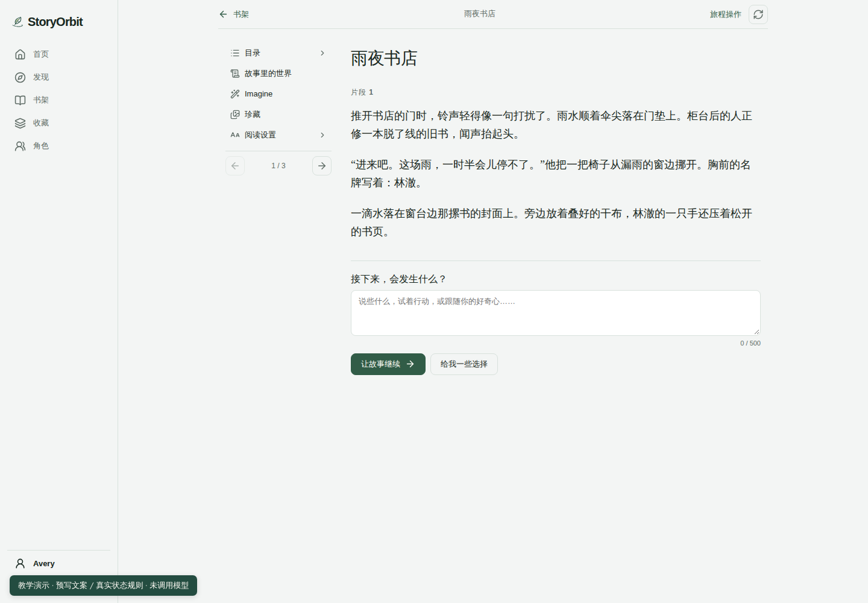Screen dimensions: 868x603
Task: Click the refresh icon button at top right
Action: pos(758,14)
